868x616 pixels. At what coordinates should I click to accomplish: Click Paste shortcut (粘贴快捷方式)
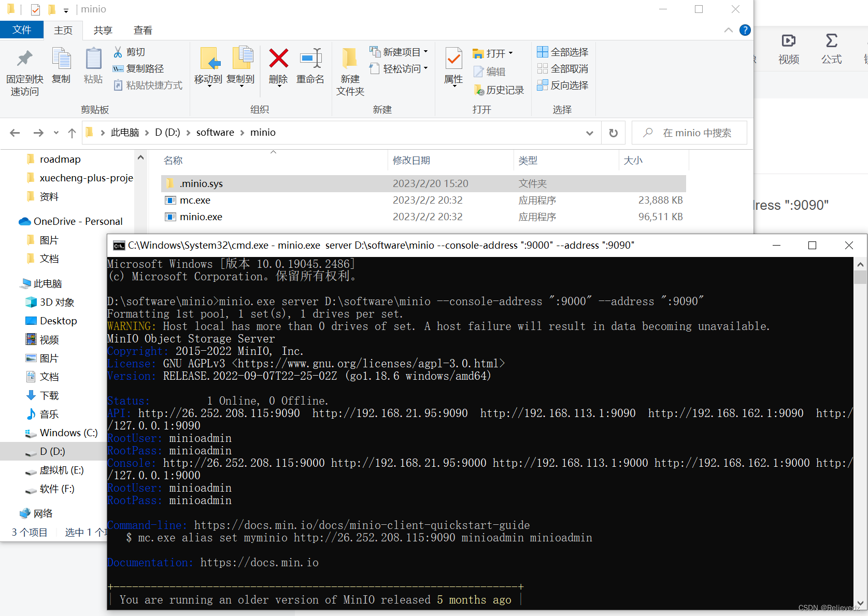148,85
